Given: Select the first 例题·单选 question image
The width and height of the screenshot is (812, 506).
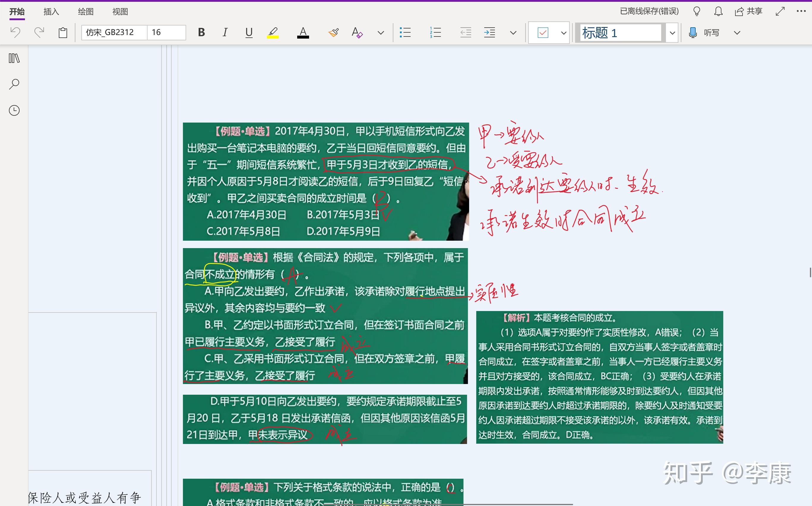Looking at the screenshot, I should (x=326, y=181).
